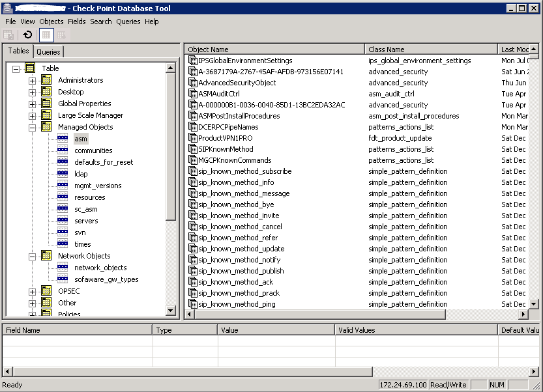
Task: Click the sofaware_gw_types table icon
Action: (63, 279)
